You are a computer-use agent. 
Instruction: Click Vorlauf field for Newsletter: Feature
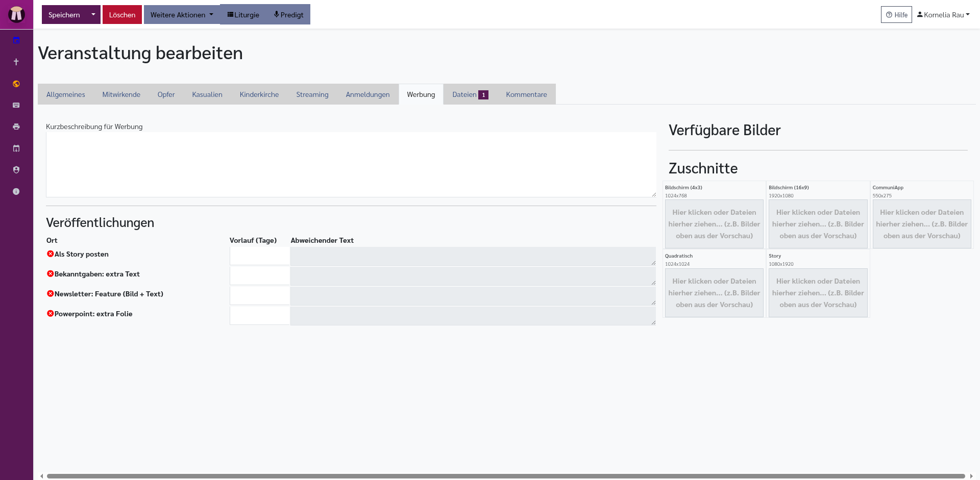coord(260,296)
